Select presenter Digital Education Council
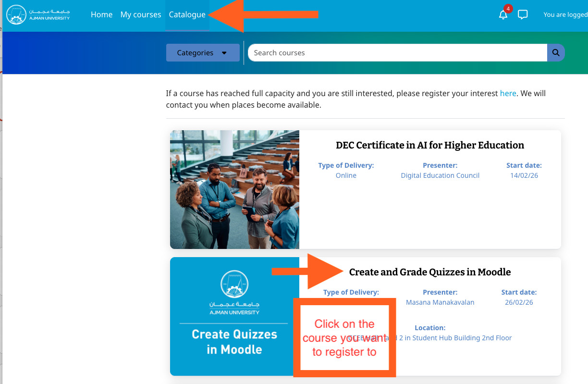588x384 pixels. click(x=440, y=175)
